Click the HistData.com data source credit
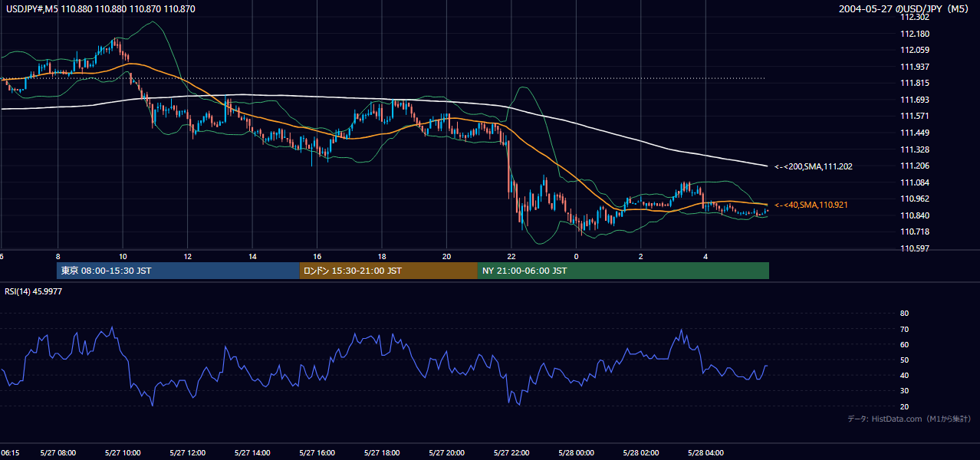This screenshot has height=460, width=980. pos(909,419)
